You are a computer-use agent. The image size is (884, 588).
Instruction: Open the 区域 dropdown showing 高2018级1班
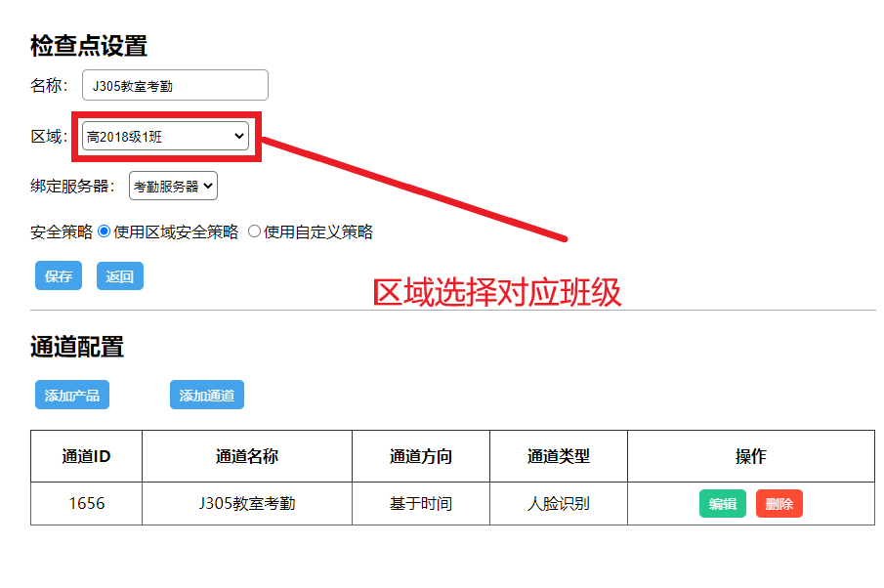coord(165,137)
